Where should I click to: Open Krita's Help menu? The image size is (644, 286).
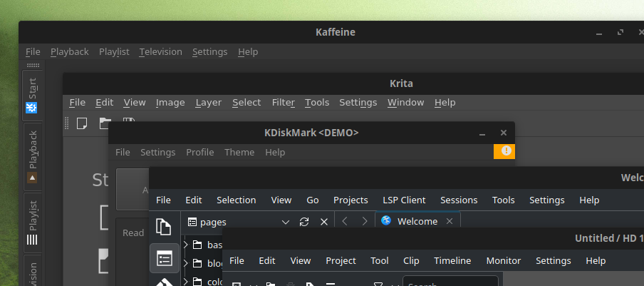pyautogui.click(x=445, y=102)
